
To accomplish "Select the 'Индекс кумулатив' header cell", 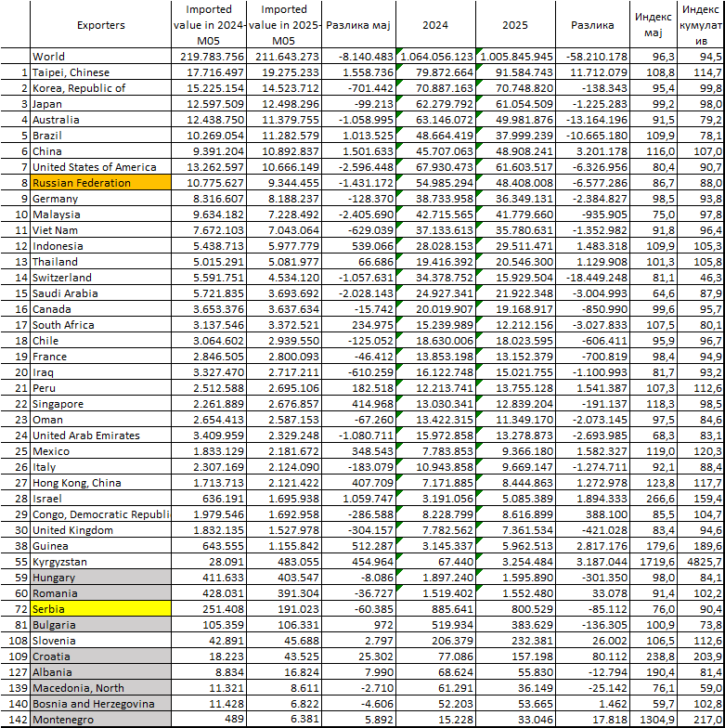I will [x=700, y=24].
